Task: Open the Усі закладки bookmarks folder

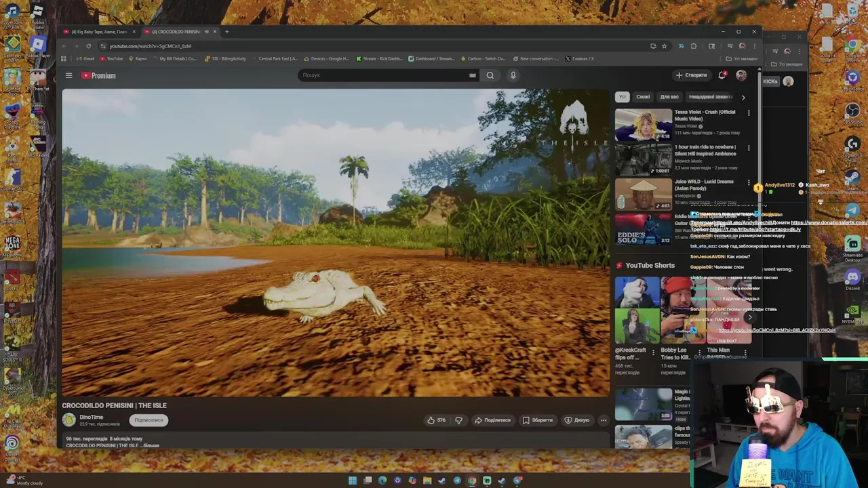Action: coord(743,59)
